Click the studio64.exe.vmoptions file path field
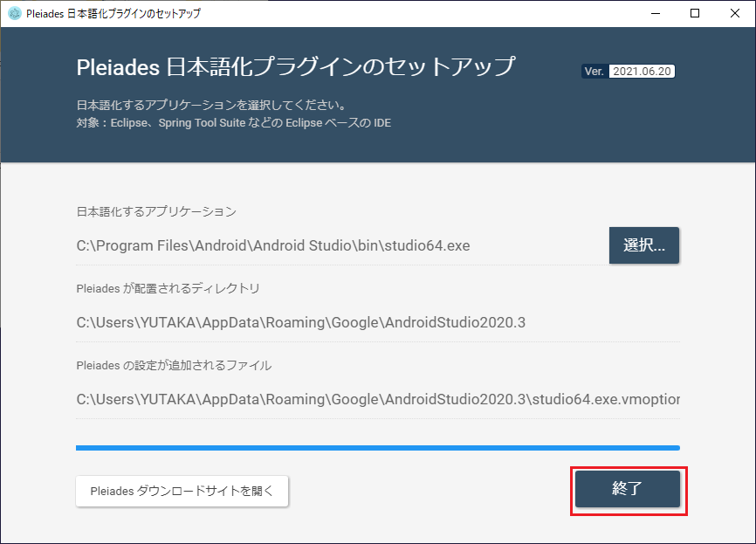The image size is (756, 544). pos(377,400)
